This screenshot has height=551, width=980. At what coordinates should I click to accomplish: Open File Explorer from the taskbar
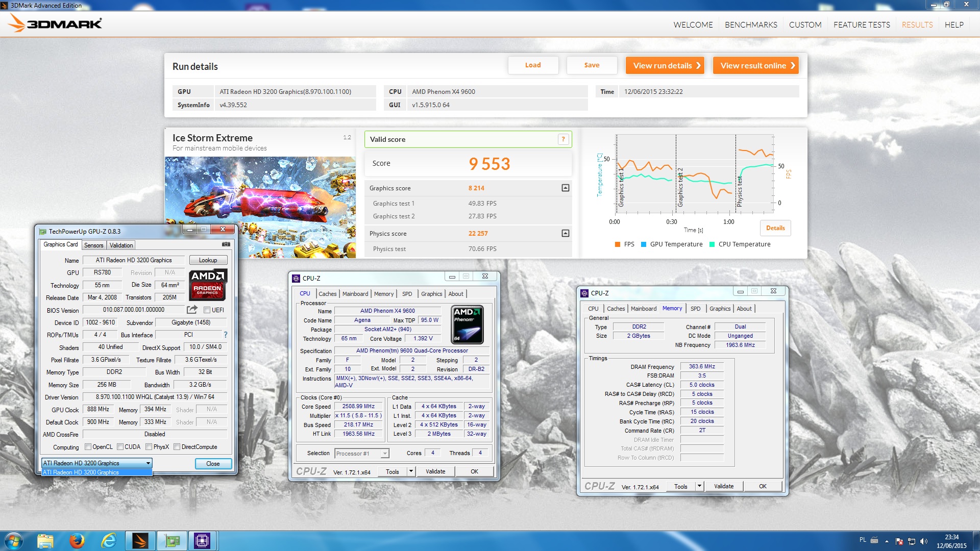45,541
